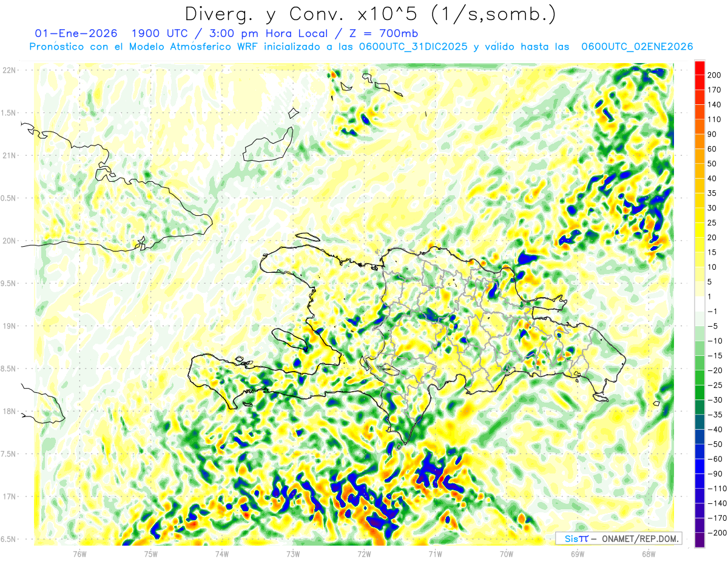Click the "18N" latitude label

click(9, 412)
